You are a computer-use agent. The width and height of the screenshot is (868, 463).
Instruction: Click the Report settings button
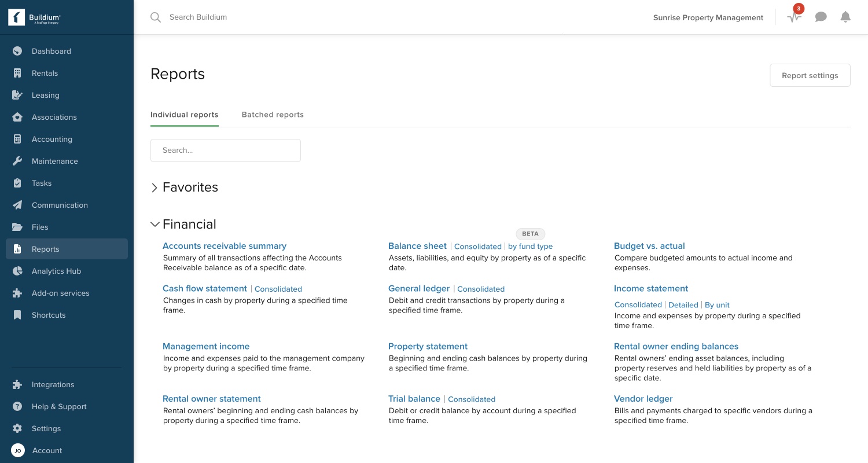pyautogui.click(x=810, y=75)
